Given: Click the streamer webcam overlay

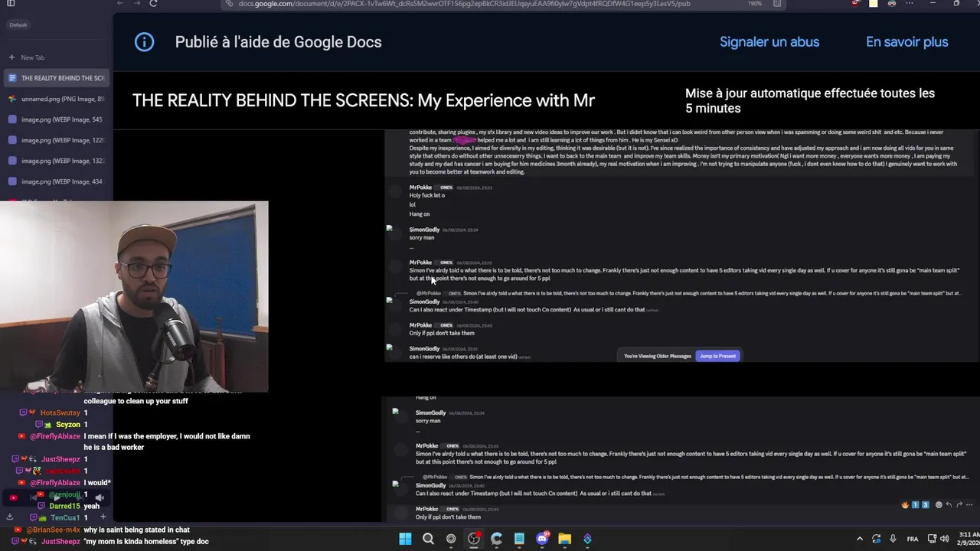Looking at the screenshot, I should click(134, 297).
